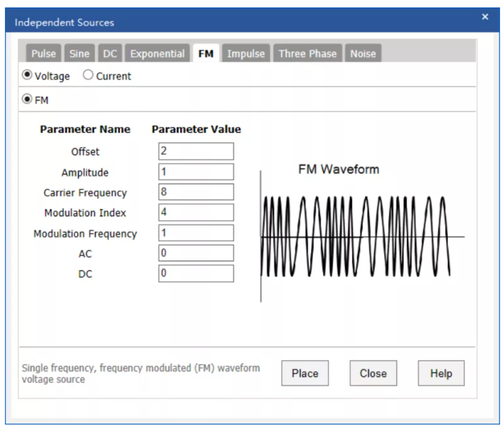Click the Carrier Frequency input box
Image resolution: width=504 pixels, height=432 pixels.
click(x=196, y=192)
